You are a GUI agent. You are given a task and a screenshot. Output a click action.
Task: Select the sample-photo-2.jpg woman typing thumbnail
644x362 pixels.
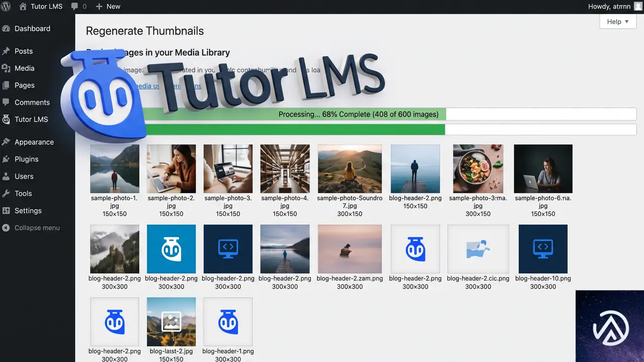point(171,169)
